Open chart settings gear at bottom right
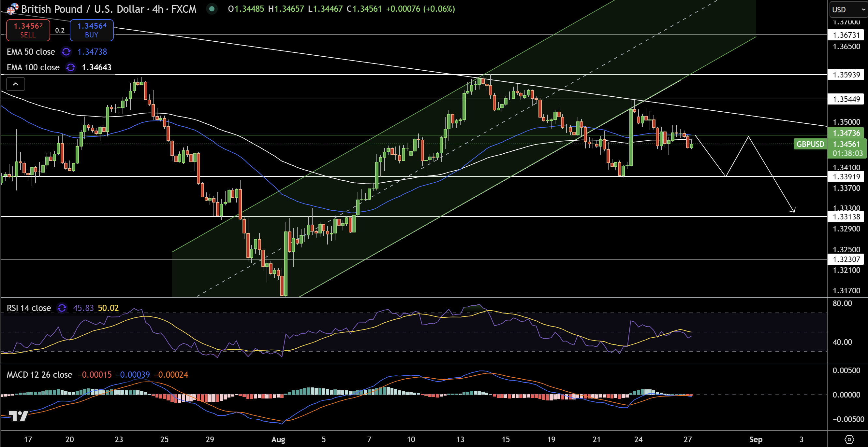 click(x=849, y=439)
